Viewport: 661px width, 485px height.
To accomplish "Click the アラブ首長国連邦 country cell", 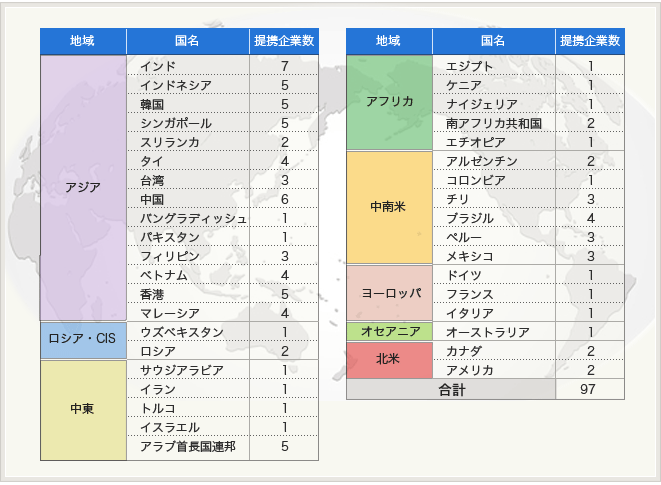I will coord(188,447).
